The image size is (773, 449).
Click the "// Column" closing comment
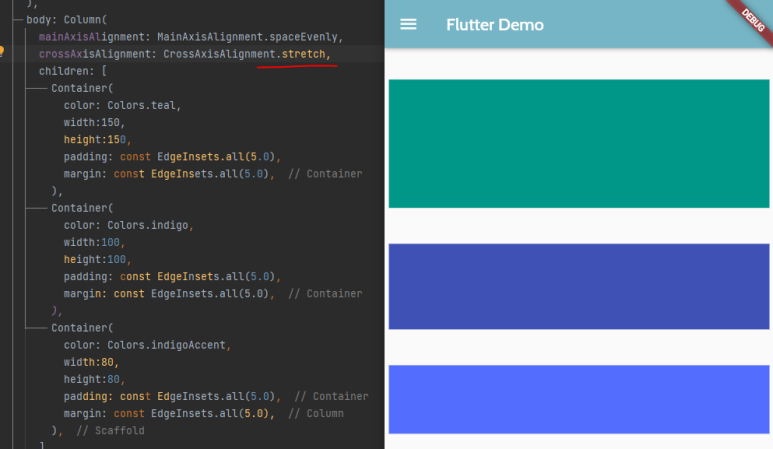coord(316,414)
